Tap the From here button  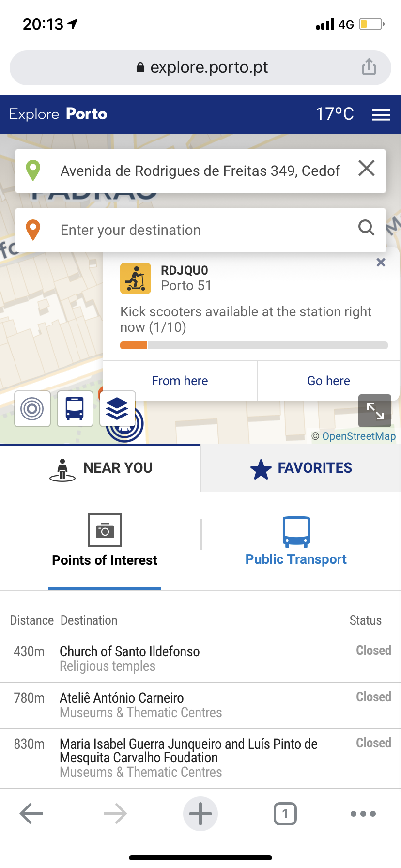point(180,381)
